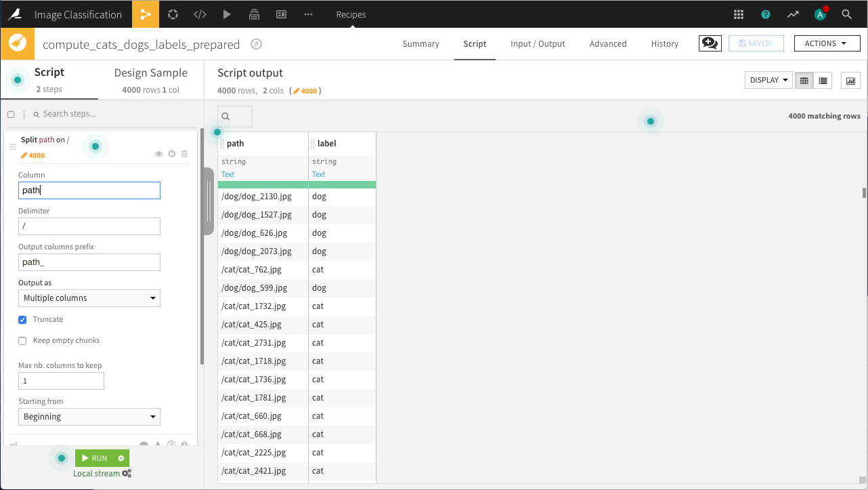Image resolution: width=868 pixels, height=490 pixels.
Task: Switch script output to Charts view
Action: 850,80
